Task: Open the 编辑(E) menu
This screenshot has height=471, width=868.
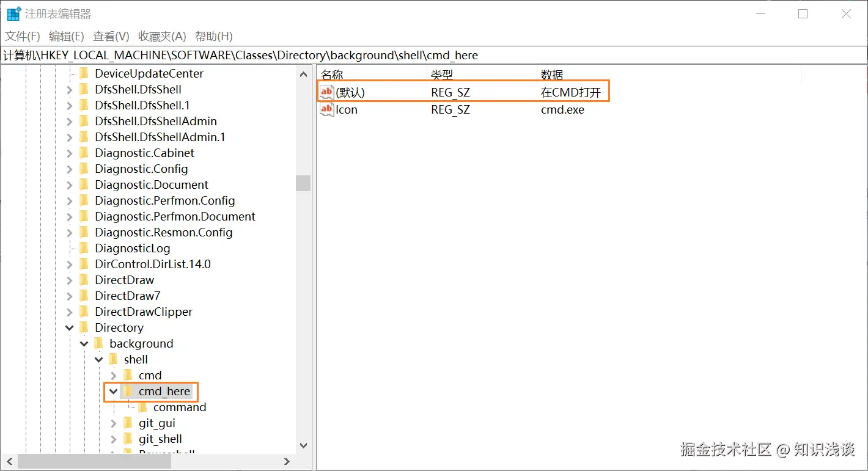Action: [67, 36]
